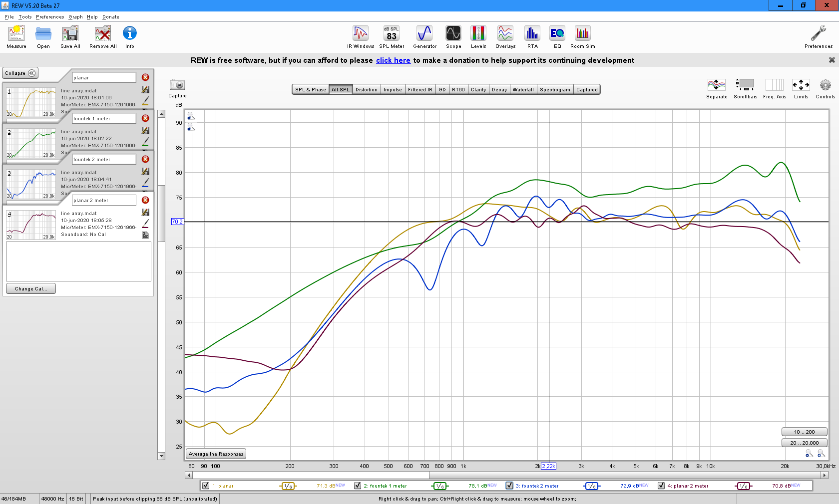The image size is (839, 504).
Task: Click planar 2 meter 1/6 smoothing indicator
Action: [744, 486]
